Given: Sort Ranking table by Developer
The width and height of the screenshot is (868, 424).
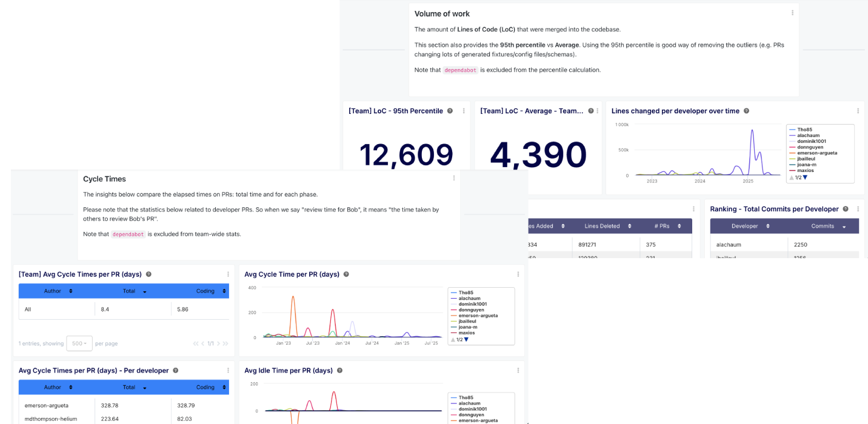Looking at the screenshot, I should coord(749,226).
